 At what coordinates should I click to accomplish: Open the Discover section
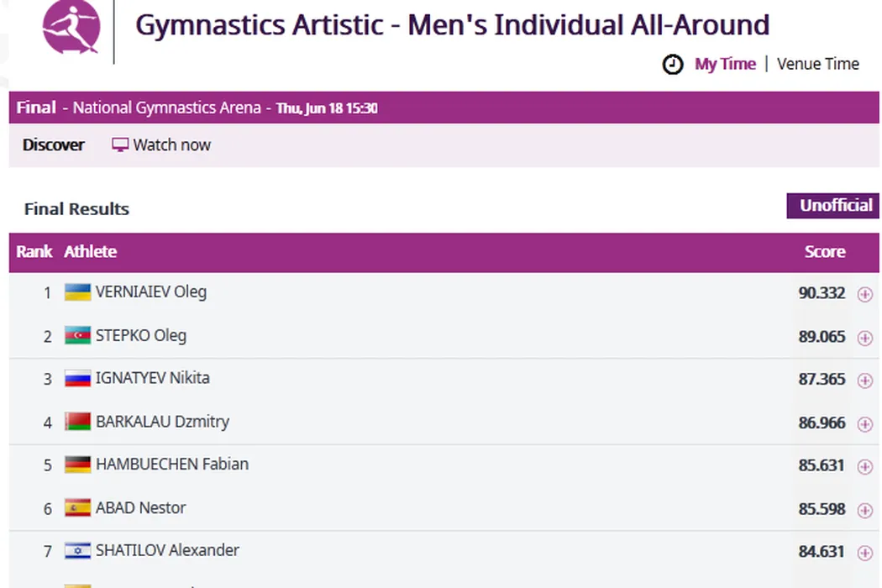click(54, 145)
